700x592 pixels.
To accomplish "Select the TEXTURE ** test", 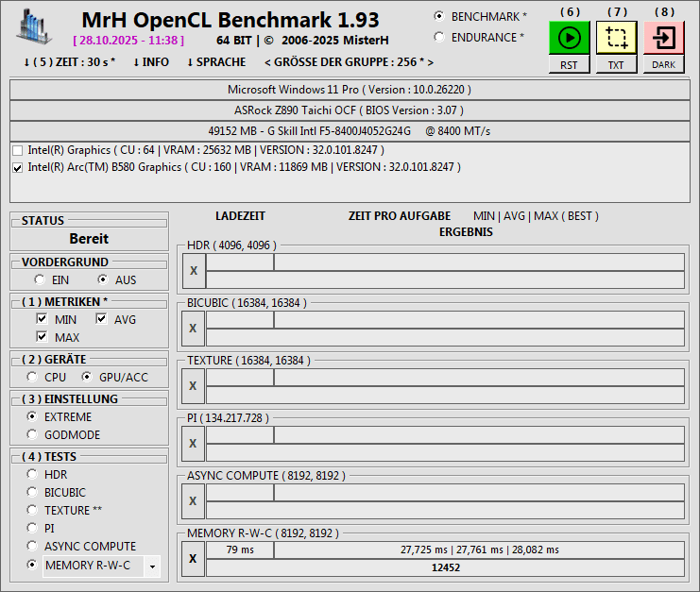I will [x=32, y=510].
